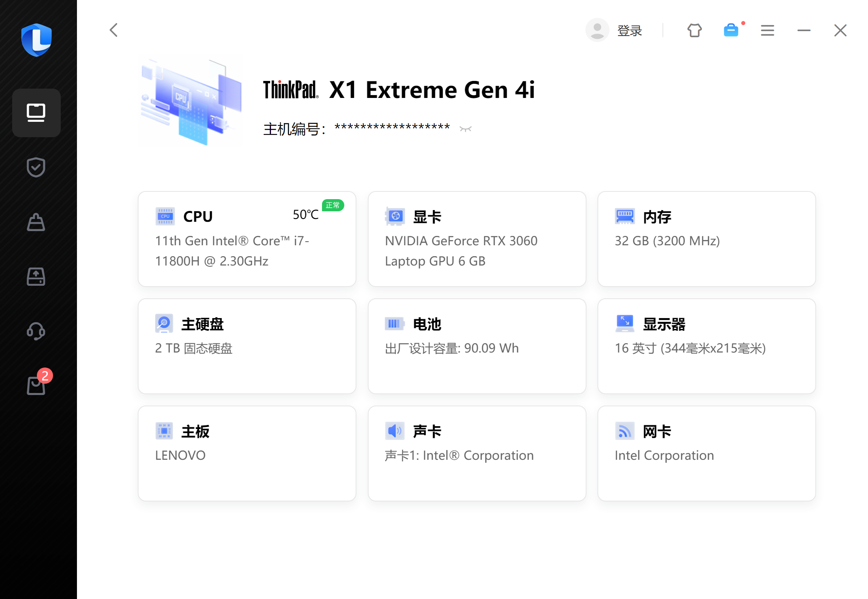868x599 pixels.
Task: Click the 电池 card heading
Action: pyautogui.click(x=427, y=324)
